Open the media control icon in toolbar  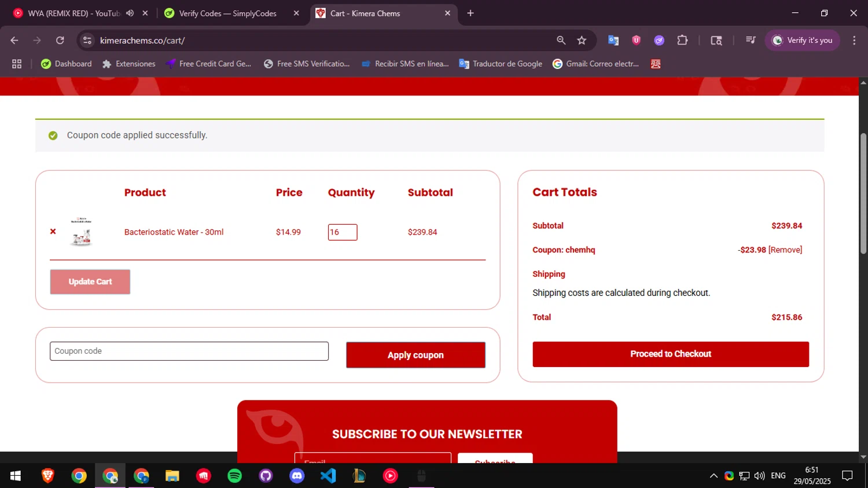[751, 41]
